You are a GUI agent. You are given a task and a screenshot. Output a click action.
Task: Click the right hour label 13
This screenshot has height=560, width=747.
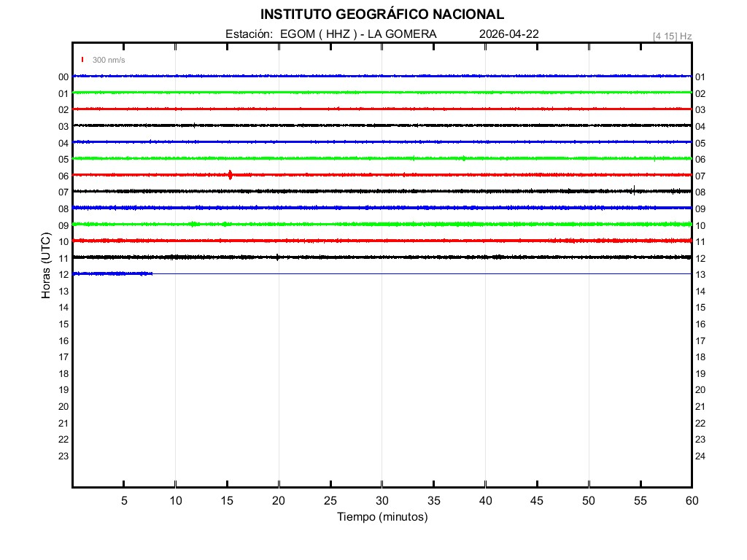[700, 275]
